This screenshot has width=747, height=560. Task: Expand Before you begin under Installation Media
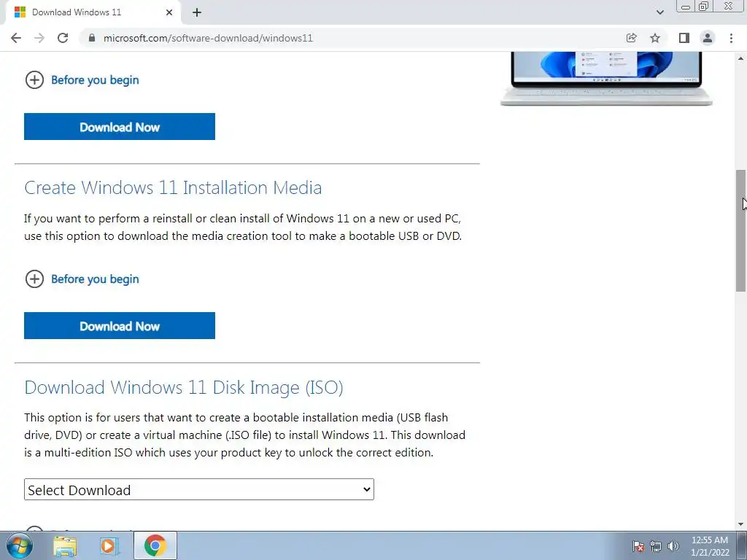click(x=82, y=279)
